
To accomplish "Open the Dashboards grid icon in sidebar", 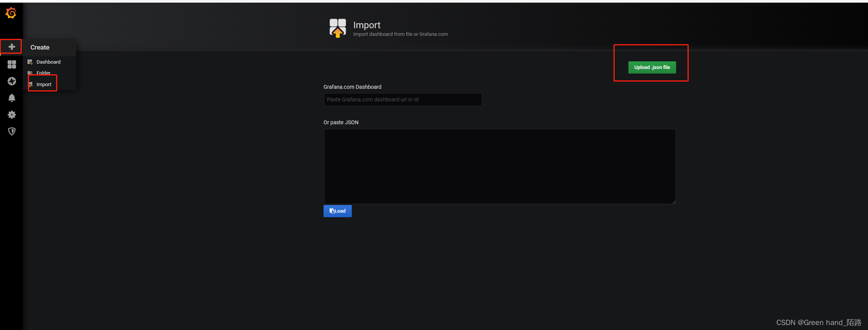I will coord(12,64).
